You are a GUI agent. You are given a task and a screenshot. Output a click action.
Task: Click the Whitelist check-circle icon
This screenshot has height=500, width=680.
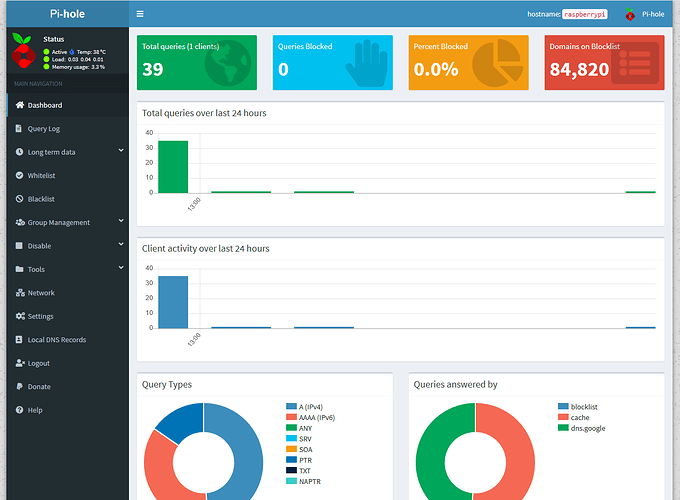19,175
